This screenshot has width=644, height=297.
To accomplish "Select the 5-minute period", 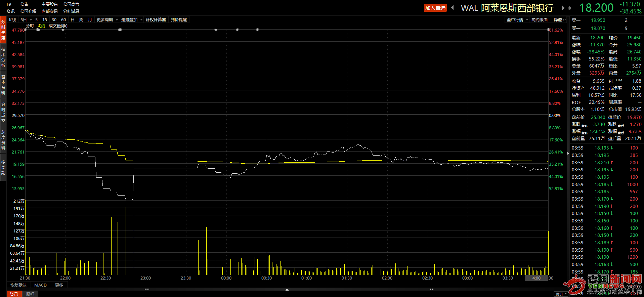I will [37, 20].
